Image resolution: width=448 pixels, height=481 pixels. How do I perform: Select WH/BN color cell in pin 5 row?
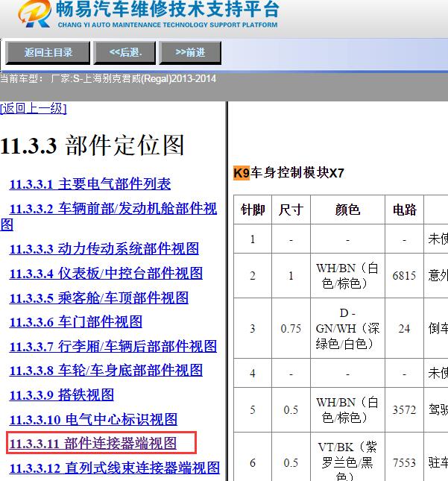tap(347, 410)
